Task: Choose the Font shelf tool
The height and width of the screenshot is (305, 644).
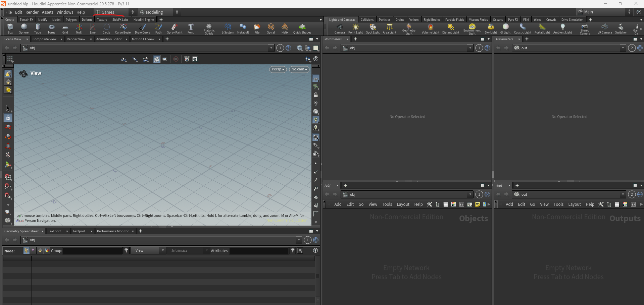Action: click(191, 29)
